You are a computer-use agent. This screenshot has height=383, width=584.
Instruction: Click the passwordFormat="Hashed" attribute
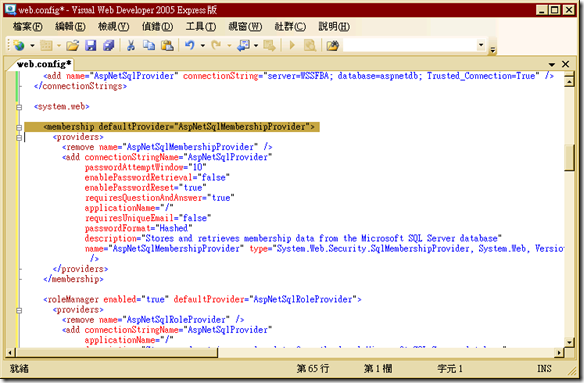point(139,228)
